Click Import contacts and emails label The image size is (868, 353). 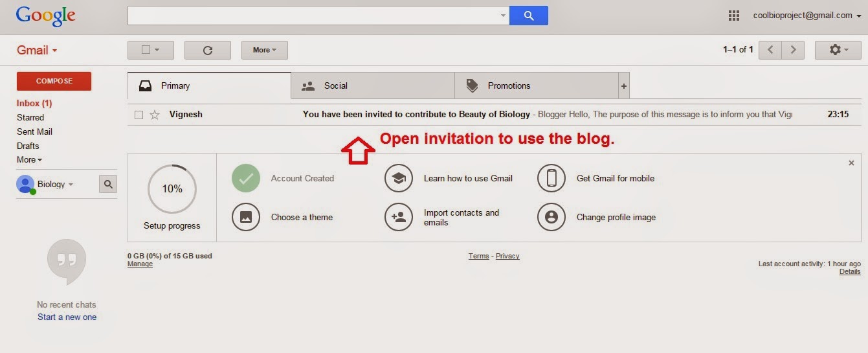click(462, 218)
